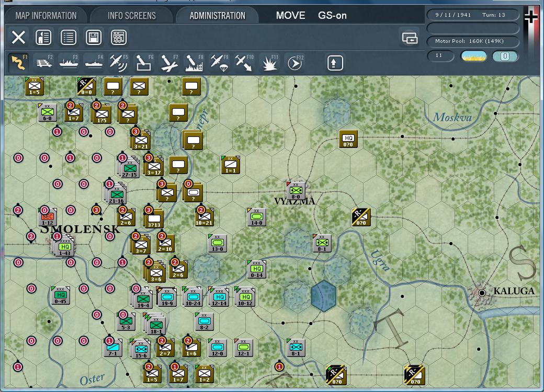Enable F5 air reconnaissance mode
This screenshot has width=544, height=392.
[x=118, y=62]
